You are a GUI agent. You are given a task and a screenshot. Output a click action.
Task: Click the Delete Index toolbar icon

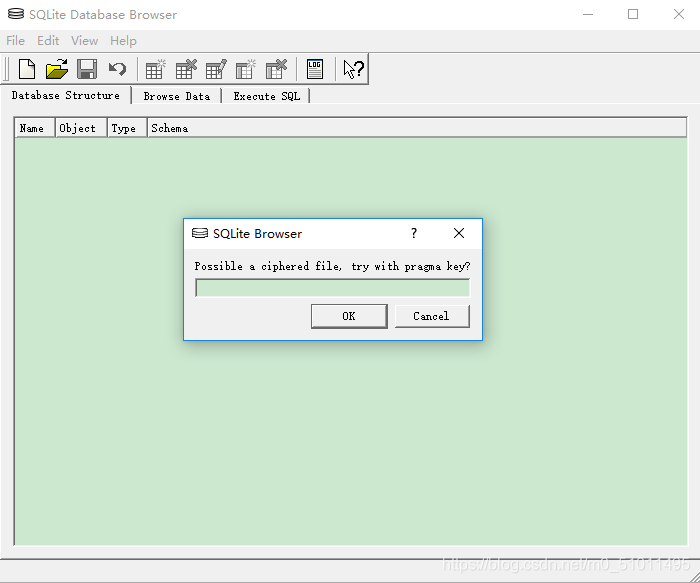pyautogui.click(x=276, y=69)
